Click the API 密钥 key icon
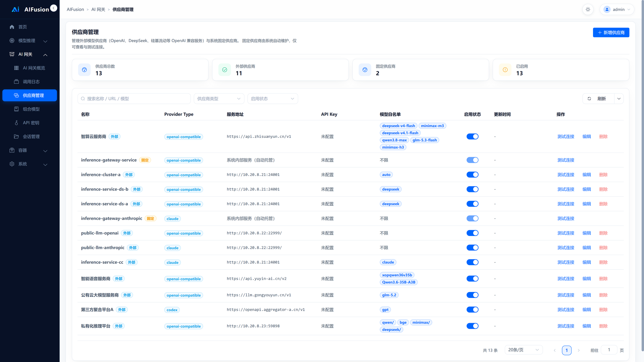Screen dimensions: 644x362 (16, 123)
